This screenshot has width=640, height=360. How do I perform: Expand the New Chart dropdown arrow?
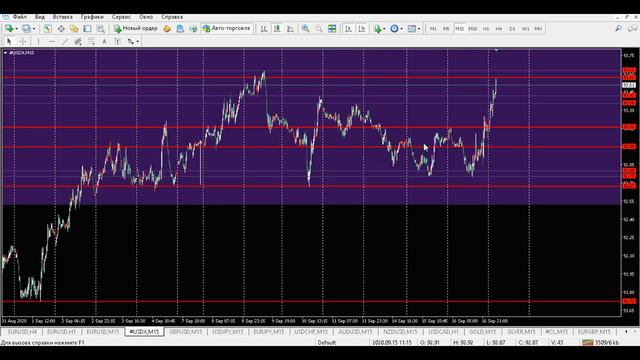click(16, 29)
